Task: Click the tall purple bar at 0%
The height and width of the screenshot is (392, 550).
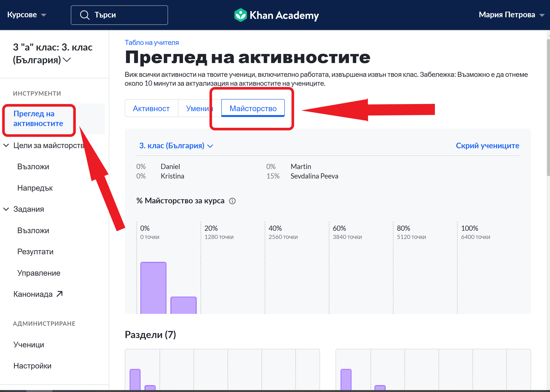Action: (x=153, y=288)
